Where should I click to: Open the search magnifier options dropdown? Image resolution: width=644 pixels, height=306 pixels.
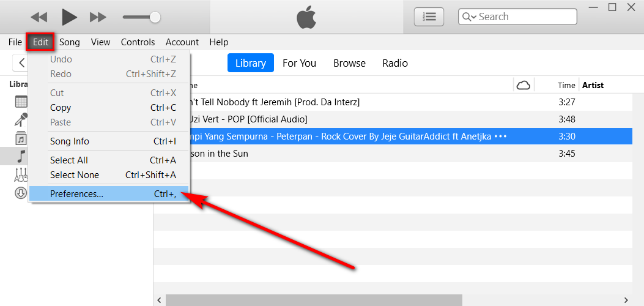(469, 17)
